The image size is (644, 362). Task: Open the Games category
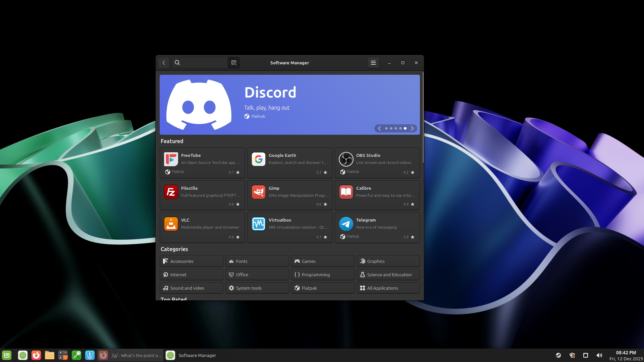pyautogui.click(x=322, y=261)
